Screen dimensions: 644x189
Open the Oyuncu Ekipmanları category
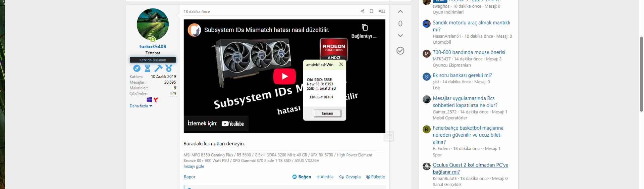pyautogui.click(x=452, y=65)
